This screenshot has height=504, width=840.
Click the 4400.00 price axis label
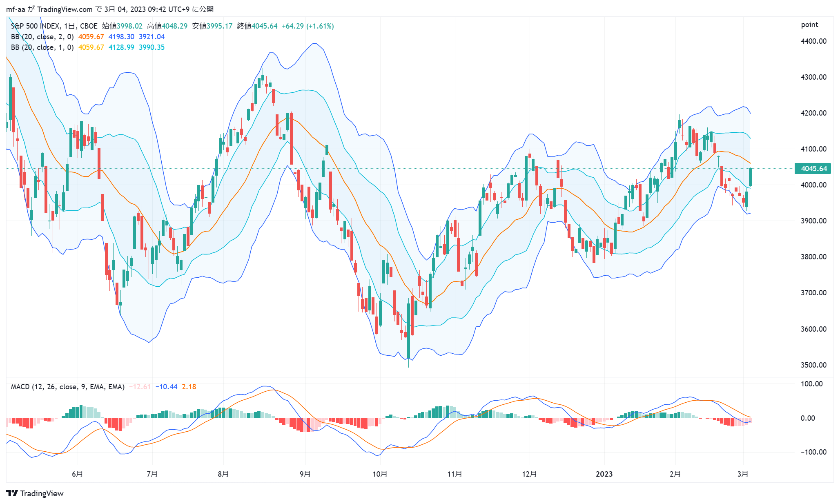814,41
